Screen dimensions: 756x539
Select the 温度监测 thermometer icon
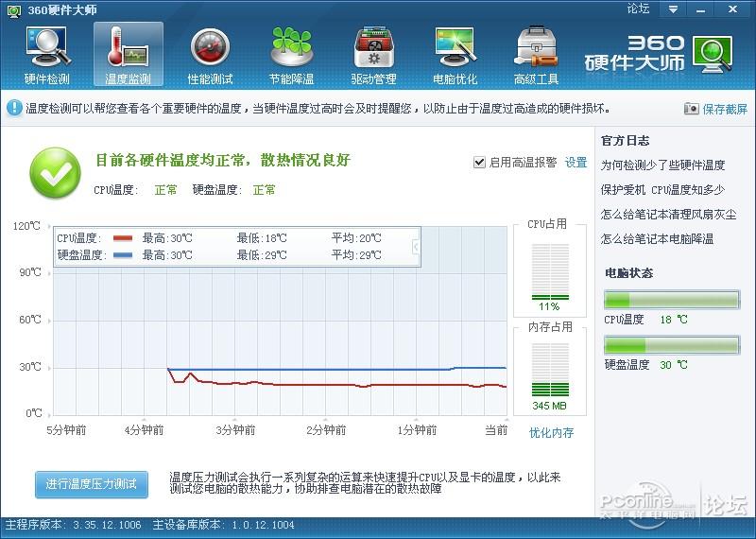[129, 46]
